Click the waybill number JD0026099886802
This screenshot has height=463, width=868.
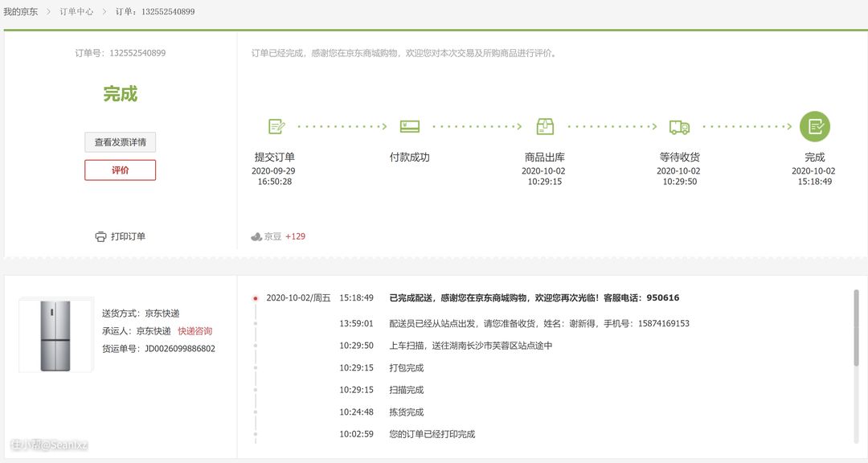pyautogui.click(x=180, y=349)
